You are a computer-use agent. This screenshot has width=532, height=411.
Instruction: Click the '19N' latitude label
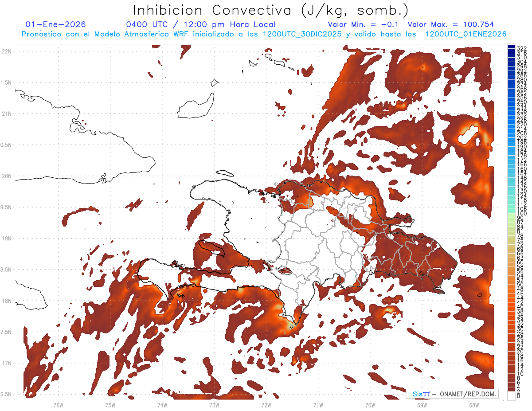pyautogui.click(x=7, y=239)
